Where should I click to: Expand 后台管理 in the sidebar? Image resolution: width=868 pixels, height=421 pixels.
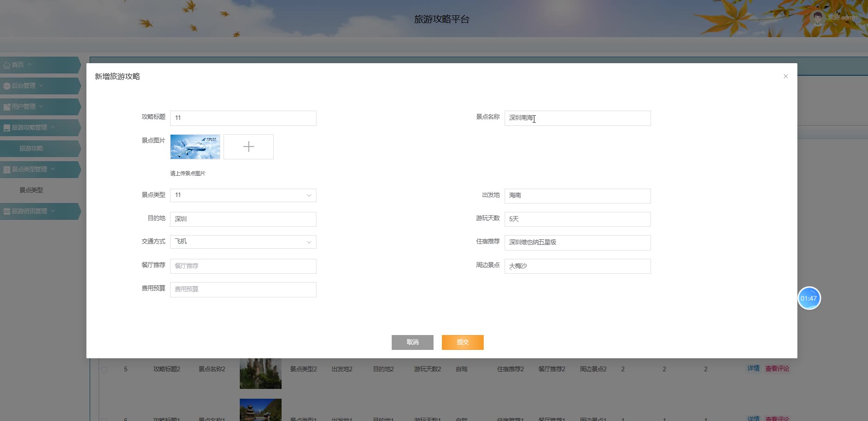39,86
